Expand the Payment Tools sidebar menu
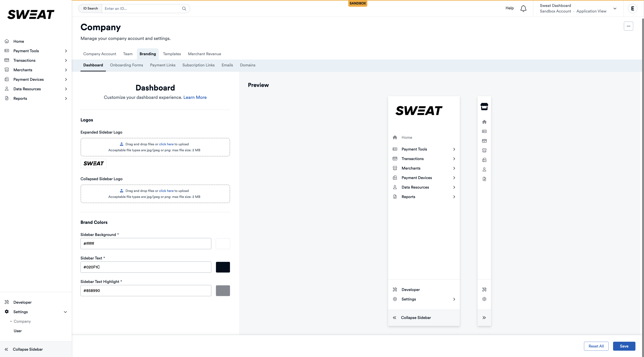 tap(66, 51)
